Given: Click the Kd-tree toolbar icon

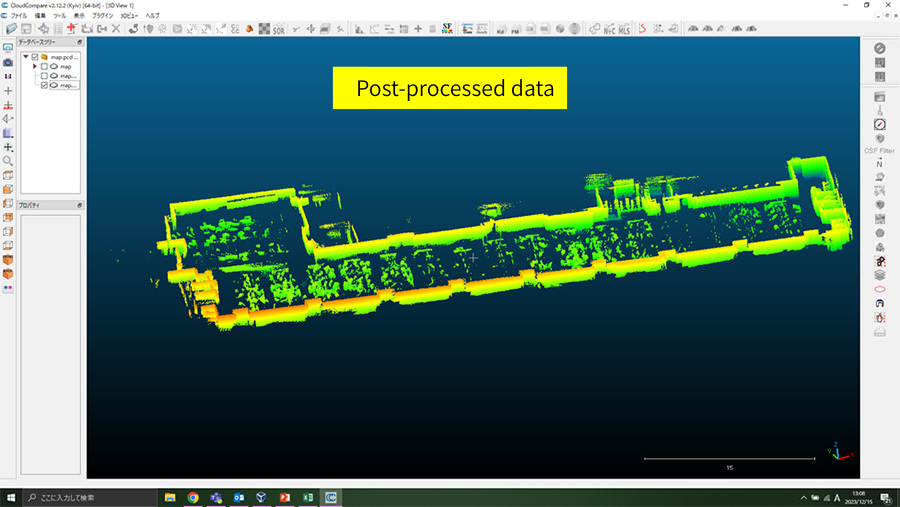Looking at the screenshot, I should coord(501,29).
